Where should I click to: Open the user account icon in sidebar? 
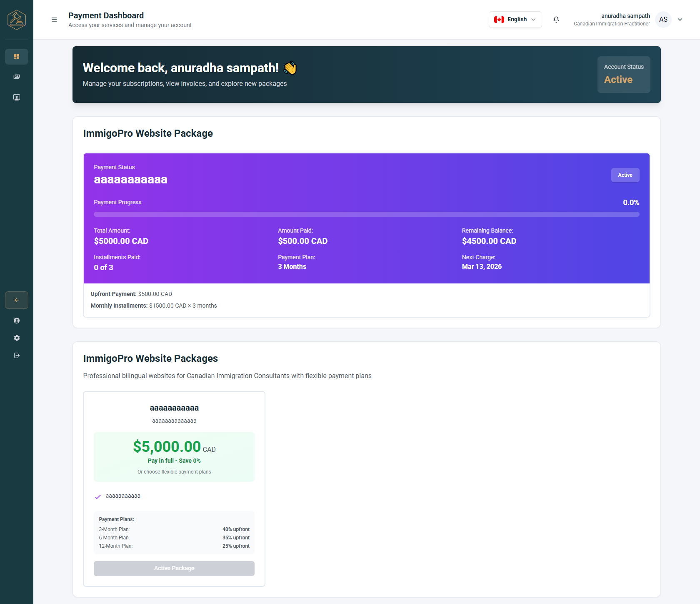click(x=17, y=321)
